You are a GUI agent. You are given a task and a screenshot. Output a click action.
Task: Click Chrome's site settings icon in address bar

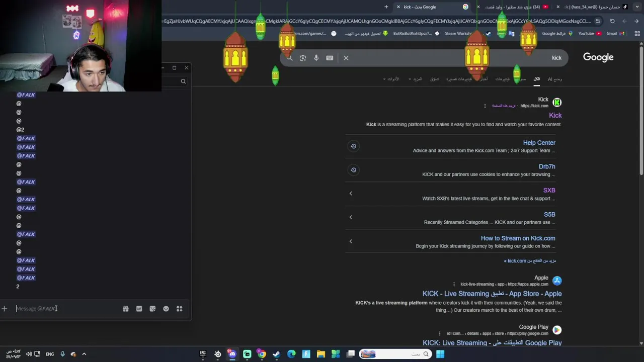[598, 21]
